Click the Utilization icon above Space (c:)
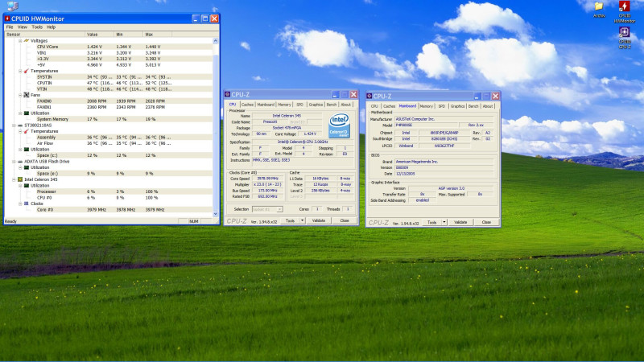This screenshot has width=644, height=362. pos(27,150)
